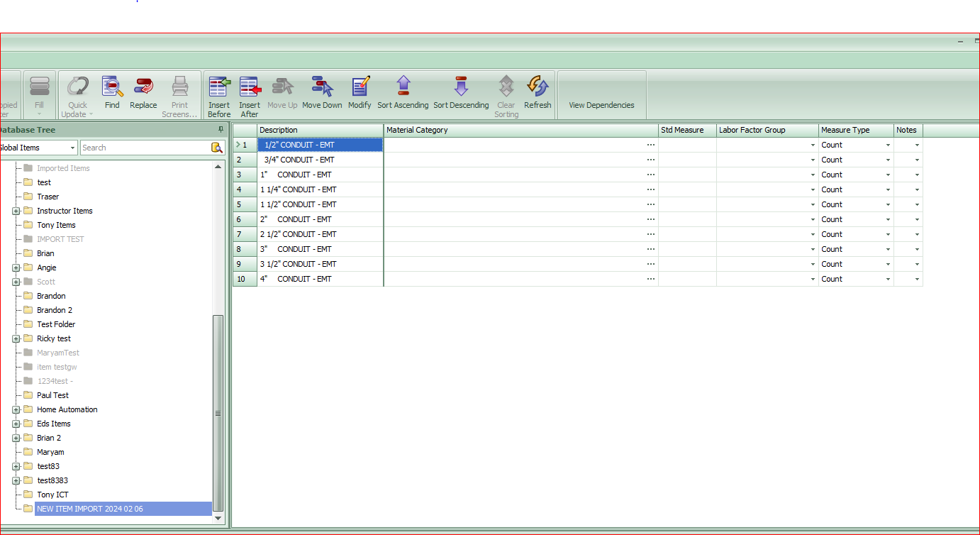Expand the Instructor Items node
Image resolution: width=980 pixels, height=535 pixels.
[x=16, y=211]
